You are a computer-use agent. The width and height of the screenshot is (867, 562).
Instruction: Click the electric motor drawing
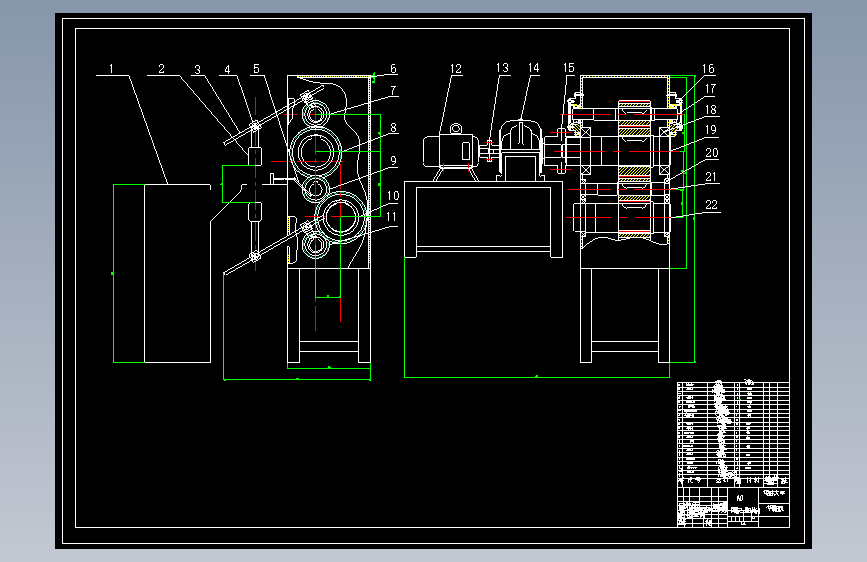[x=451, y=152]
